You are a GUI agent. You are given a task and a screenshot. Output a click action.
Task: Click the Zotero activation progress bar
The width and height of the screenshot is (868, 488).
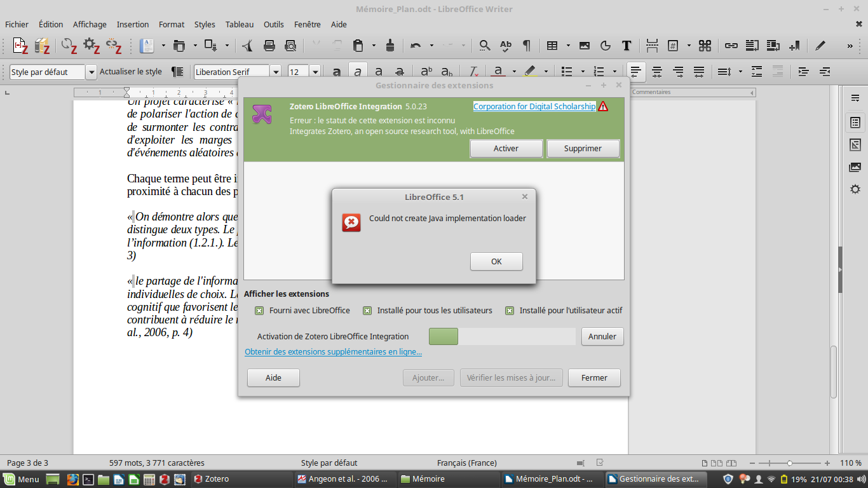coord(502,336)
